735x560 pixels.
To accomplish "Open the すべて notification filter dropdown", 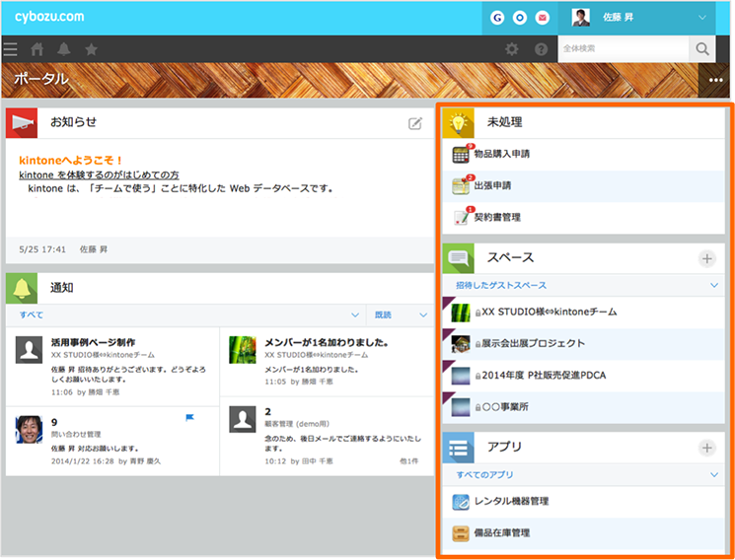I will [x=186, y=315].
